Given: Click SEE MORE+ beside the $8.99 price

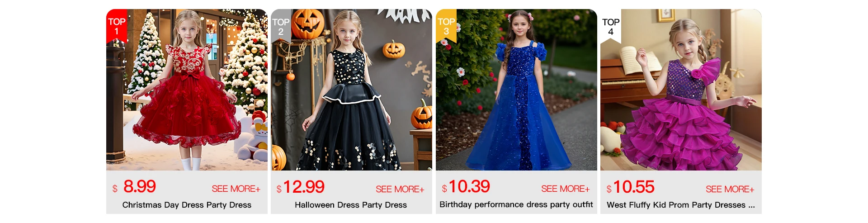Looking at the screenshot, I should click(236, 189).
